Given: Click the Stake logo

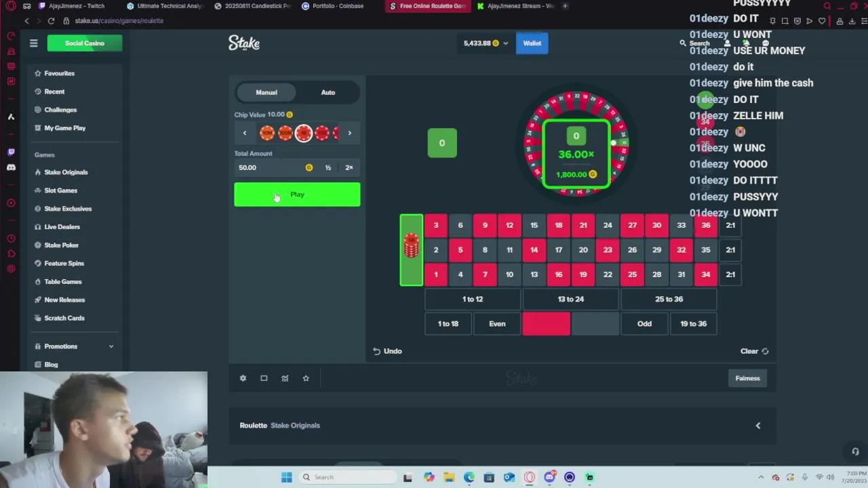Looking at the screenshot, I should point(244,43).
